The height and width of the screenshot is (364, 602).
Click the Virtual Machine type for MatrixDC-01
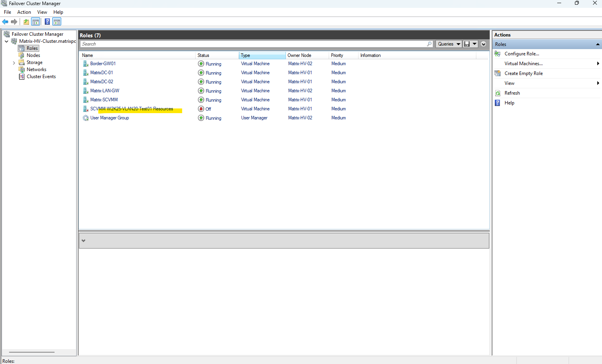point(255,73)
